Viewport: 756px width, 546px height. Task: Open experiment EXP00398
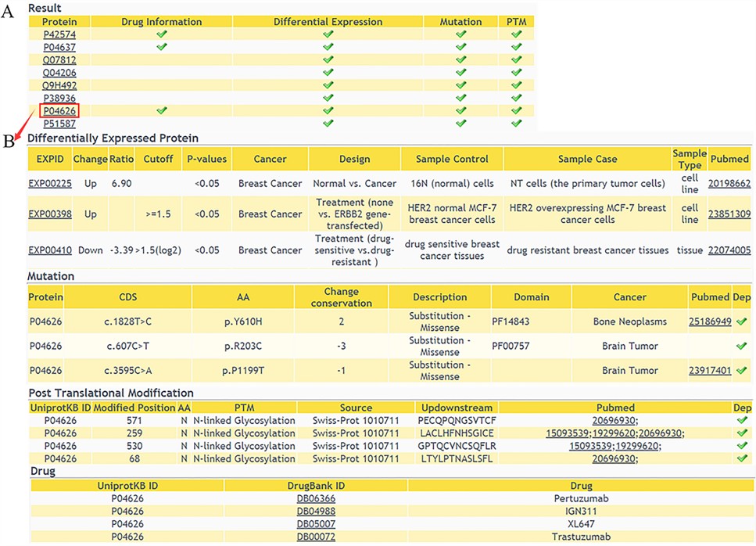(x=50, y=214)
